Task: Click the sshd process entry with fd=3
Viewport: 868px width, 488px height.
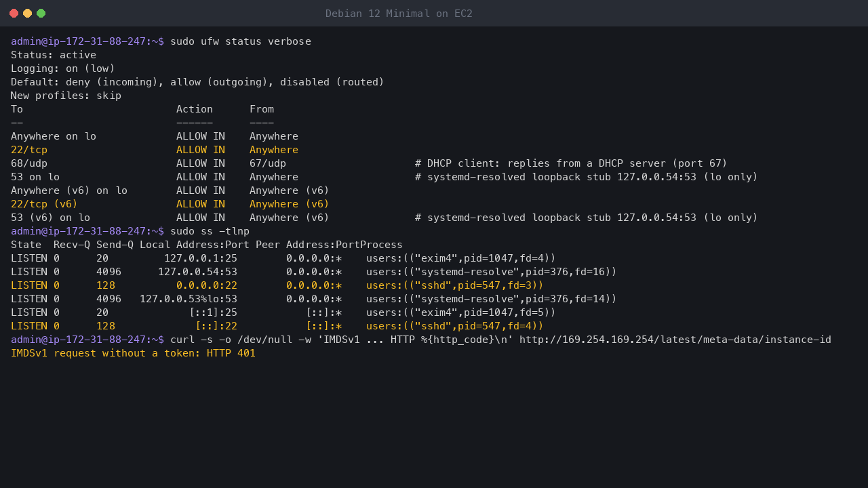Action: (455, 285)
